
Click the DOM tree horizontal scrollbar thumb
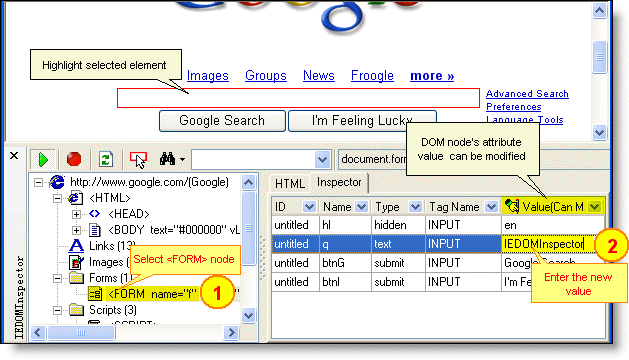tap(81, 332)
